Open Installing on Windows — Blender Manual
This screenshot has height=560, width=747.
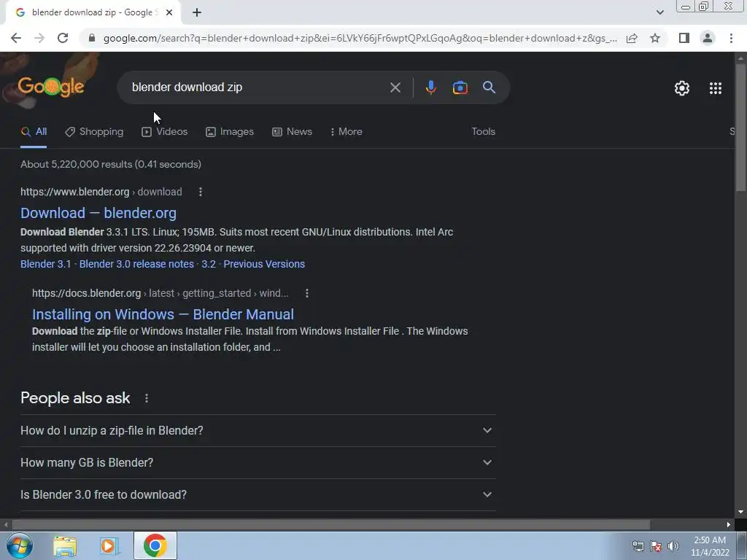(x=163, y=314)
